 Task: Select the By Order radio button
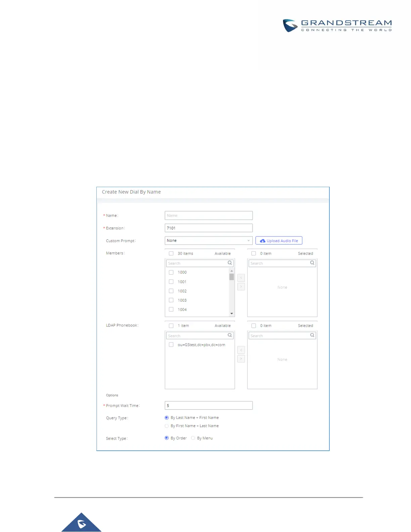(x=167, y=438)
